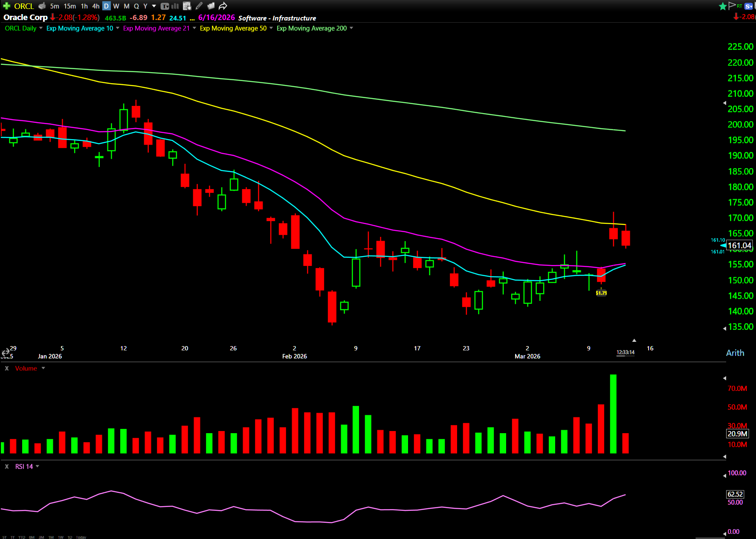Open the Exp Moving Average 200 dropdown
This screenshot has width=756, height=539.
point(351,28)
